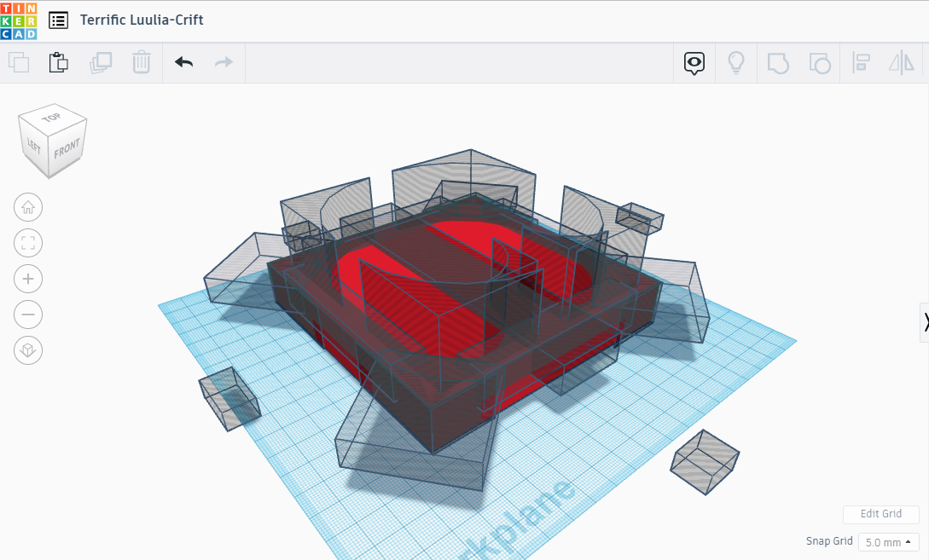Click the Edit Grid button
The image size is (929, 560).
[x=881, y=514]
